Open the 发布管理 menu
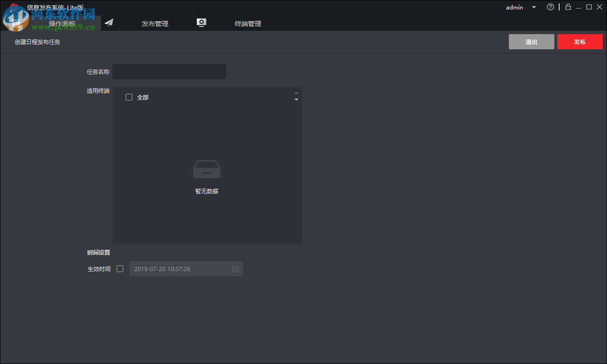607x364 pixels. click(x=155, y=23)
